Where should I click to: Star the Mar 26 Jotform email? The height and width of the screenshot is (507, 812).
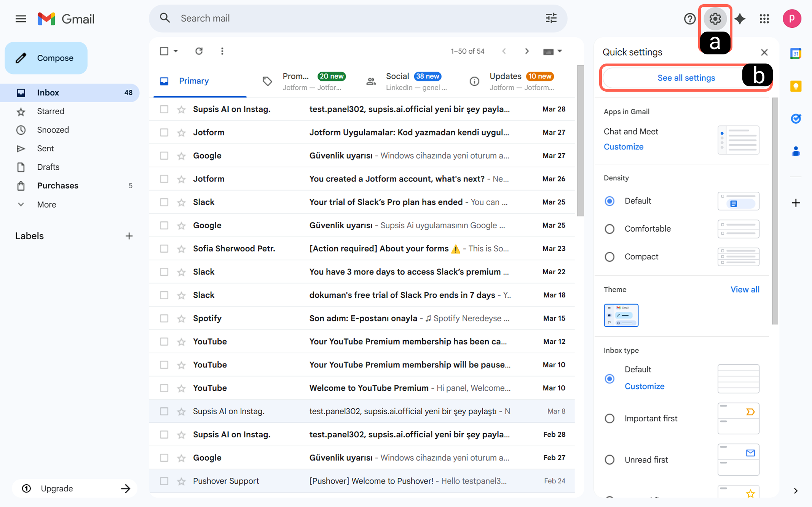pyautogui.click(x=181, y=179)
